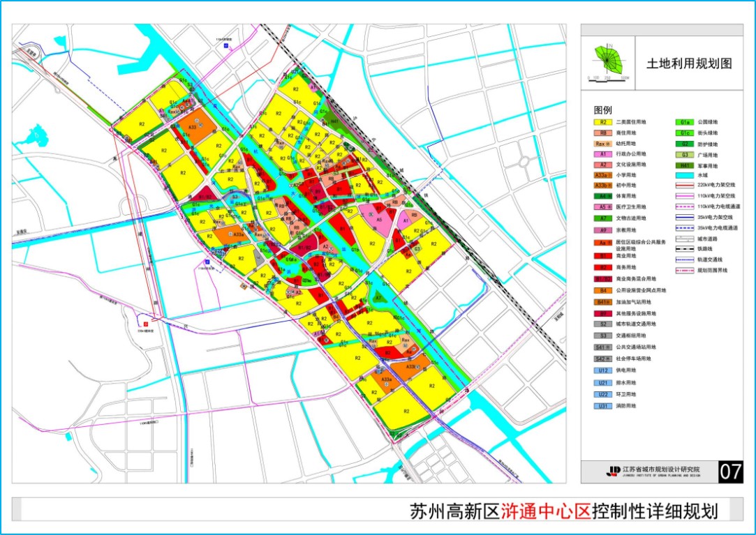Click the red 浒通中心区 text in footer title
The width and height of the screenshot is (756, 535).
546,511
